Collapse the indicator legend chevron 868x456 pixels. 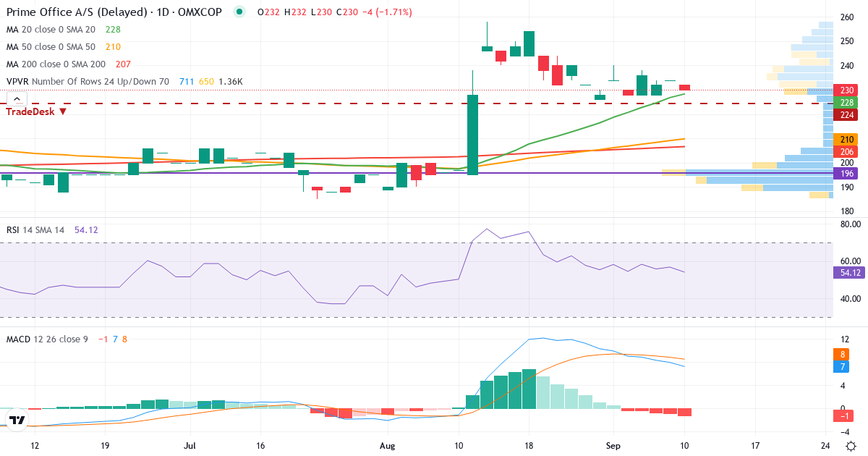(x=17, y=100)
